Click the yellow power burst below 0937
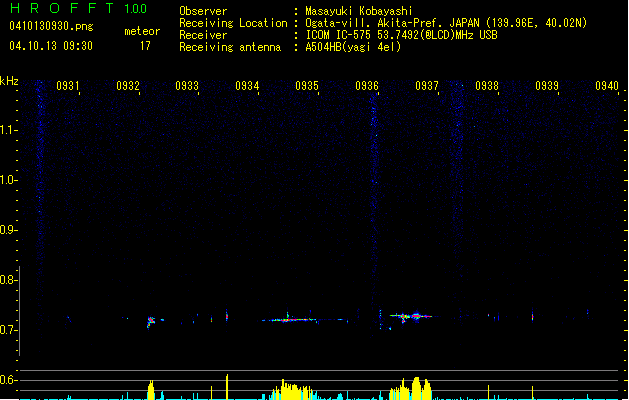Image resolution: width=629 pixels, height=400 pixels. (x=411, y=388)
